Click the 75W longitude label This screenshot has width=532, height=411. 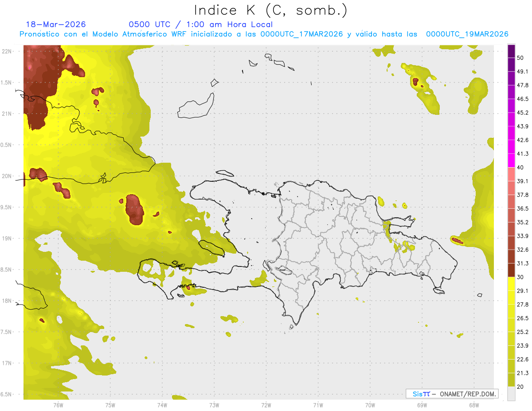point(110,405)
